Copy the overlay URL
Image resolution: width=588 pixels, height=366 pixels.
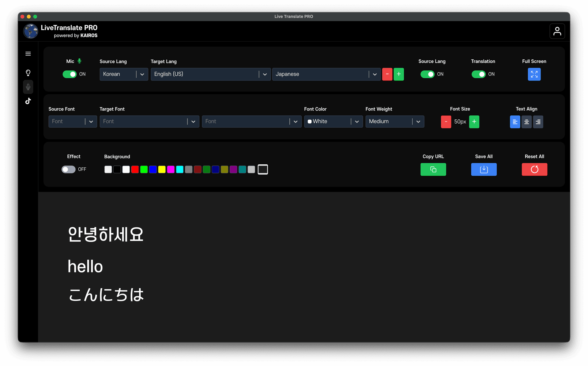point(433,169)
